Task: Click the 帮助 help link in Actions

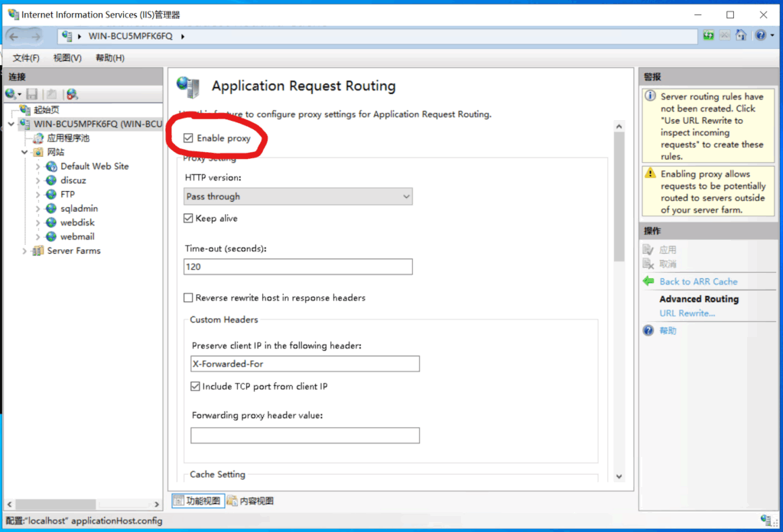Action: [668, 330]
